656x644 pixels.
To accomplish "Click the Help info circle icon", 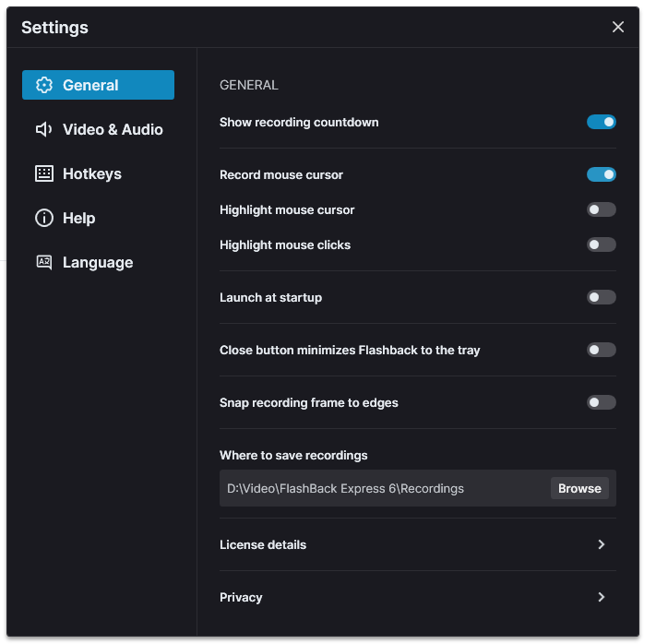I will click(x=44, y=218).
